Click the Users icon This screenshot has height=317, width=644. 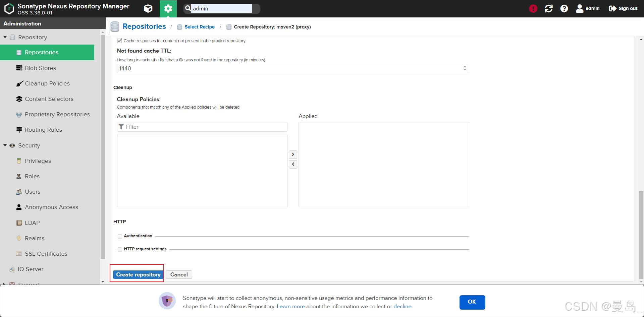tap(19, 192)
